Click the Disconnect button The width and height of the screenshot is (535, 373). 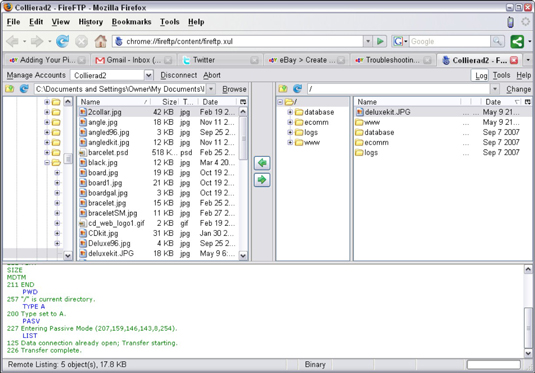[178, 75]
